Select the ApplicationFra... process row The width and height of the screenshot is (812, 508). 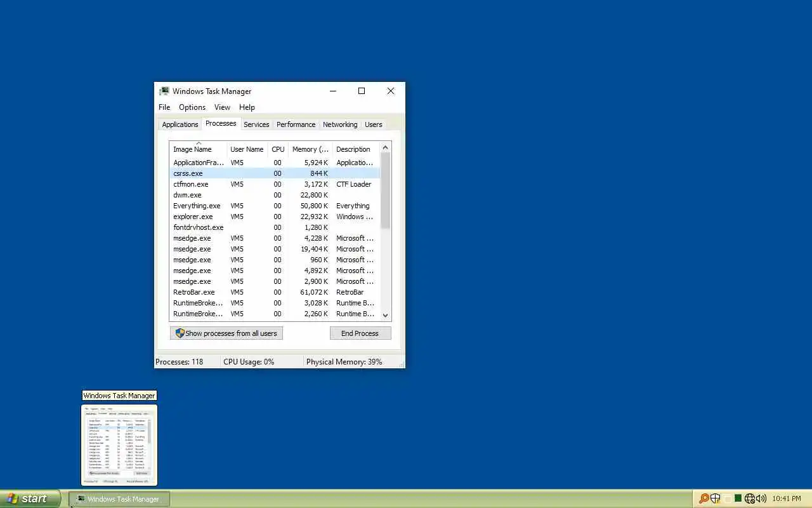275,163
